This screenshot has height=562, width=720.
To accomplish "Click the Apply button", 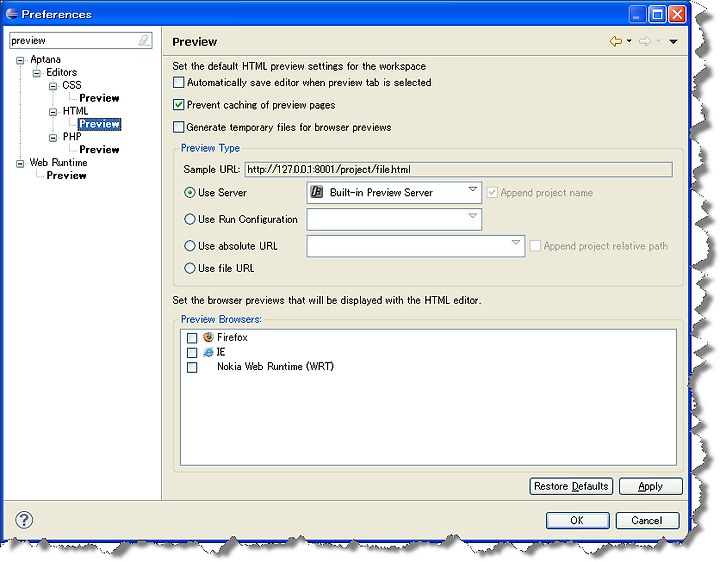I will [x=651, y=486].
